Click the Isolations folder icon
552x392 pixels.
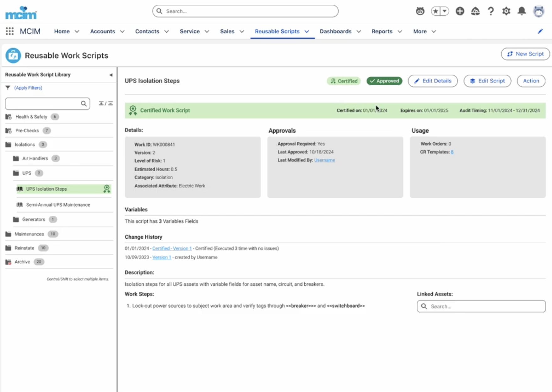8,145
